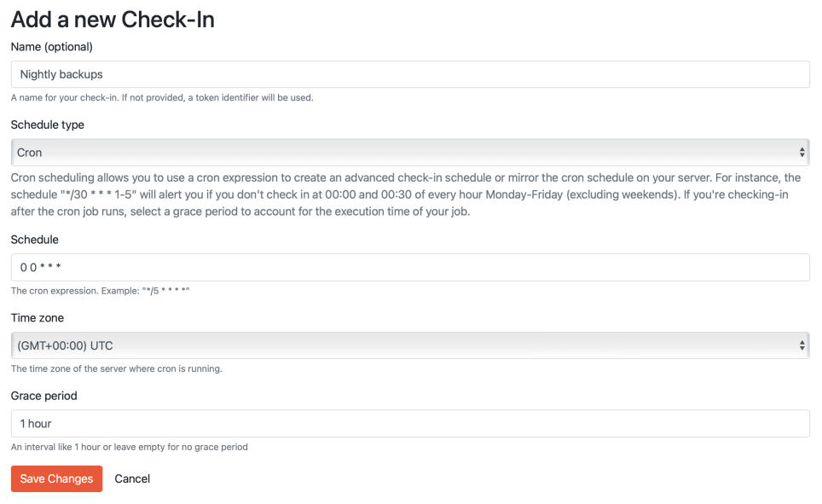
Task: Click the Add a new Check-In heading
Action: point(113,19)
